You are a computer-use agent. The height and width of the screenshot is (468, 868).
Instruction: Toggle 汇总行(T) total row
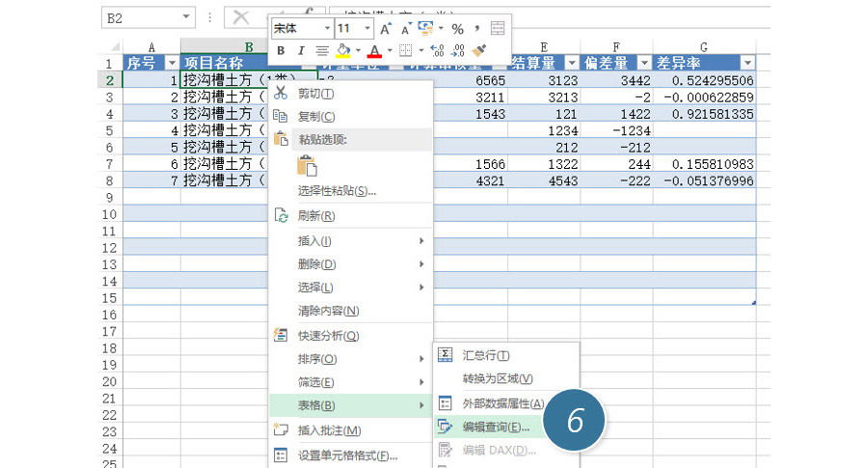506,355
